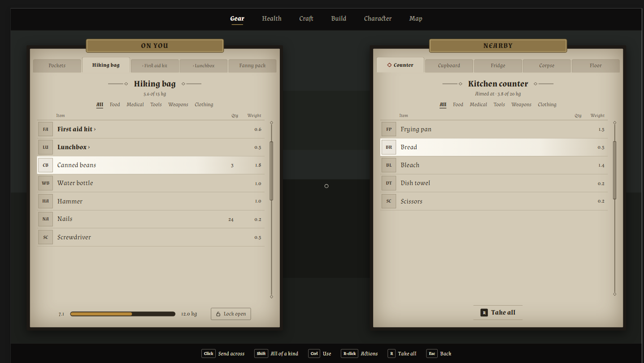
Task: Switch to the Hiking bag tab
Action: pos(106,65)
